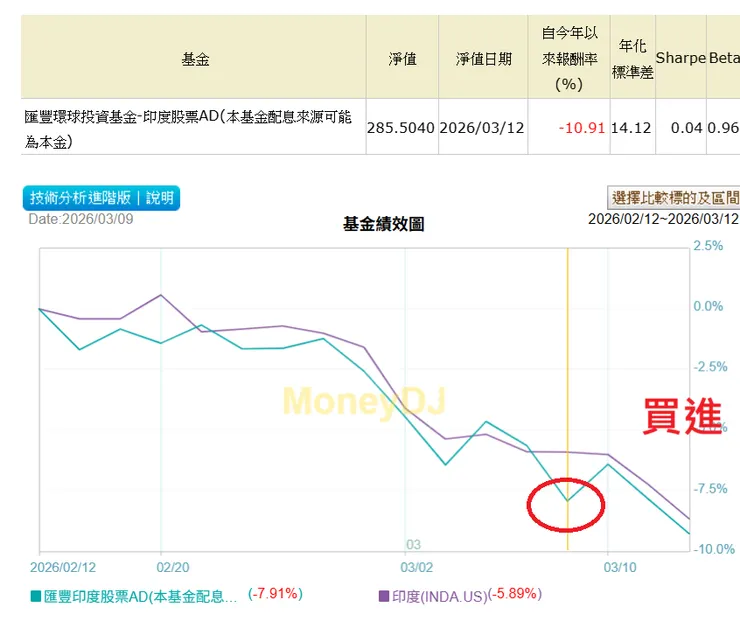Click legend return (-5.89%)

(514, 594)
